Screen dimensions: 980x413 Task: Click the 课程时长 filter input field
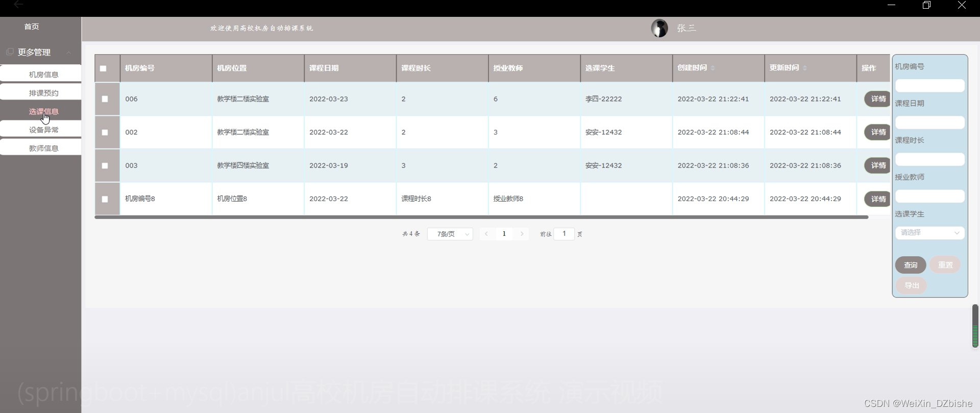point(929,159)
